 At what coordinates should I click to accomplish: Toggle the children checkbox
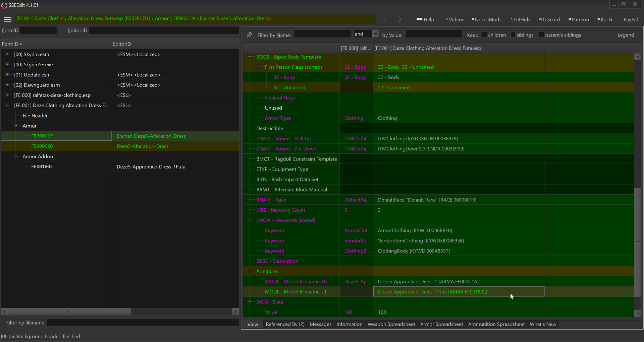pos(484,35)
